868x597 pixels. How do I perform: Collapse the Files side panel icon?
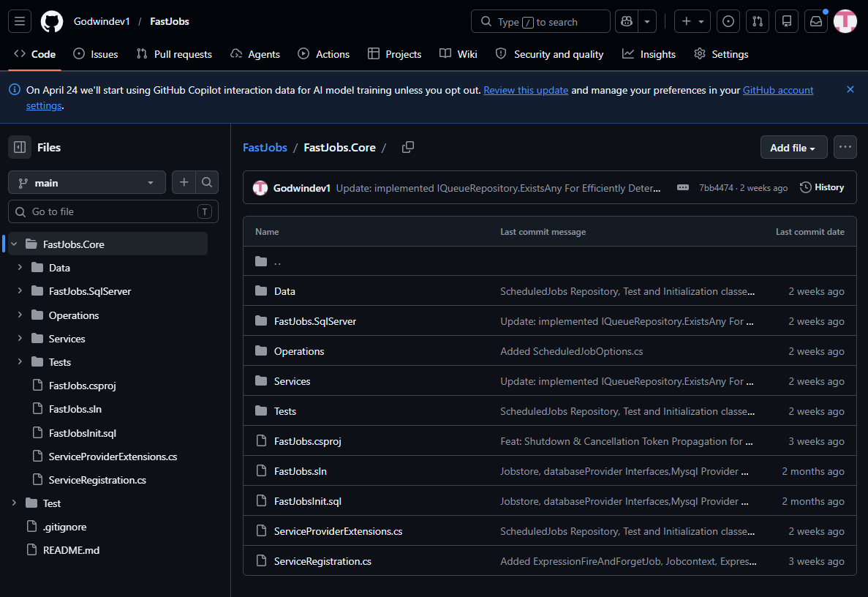click(19, 147)
